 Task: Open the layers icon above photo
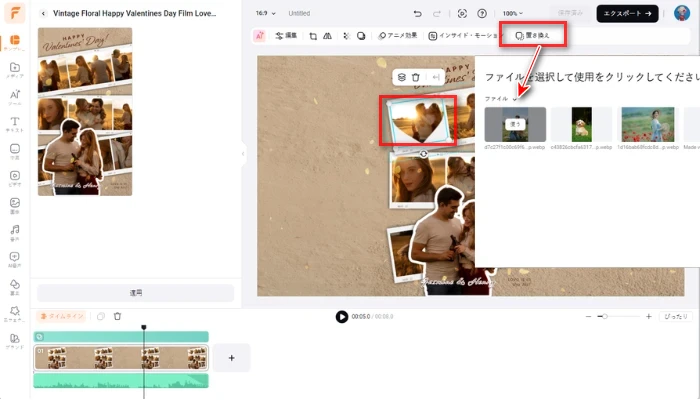400,77
